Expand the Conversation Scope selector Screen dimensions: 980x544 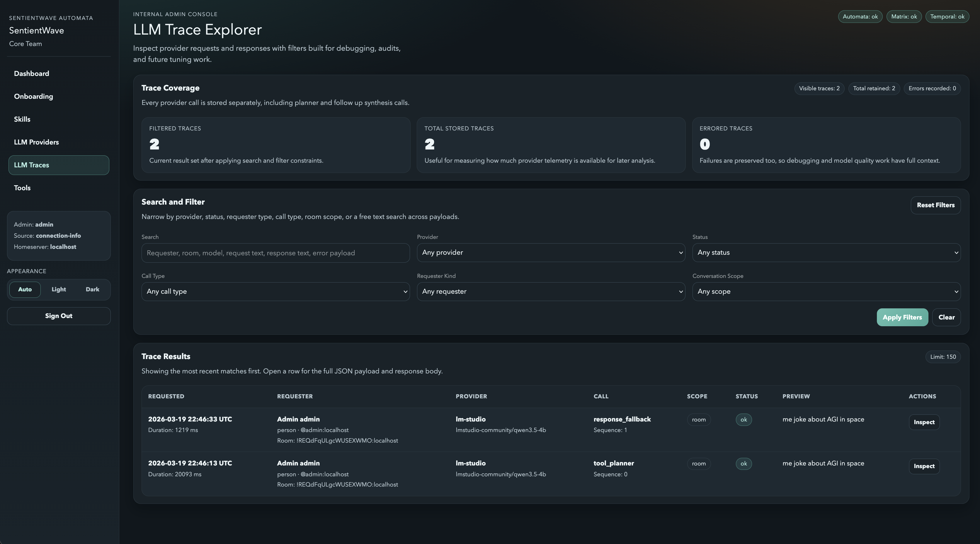826,291
